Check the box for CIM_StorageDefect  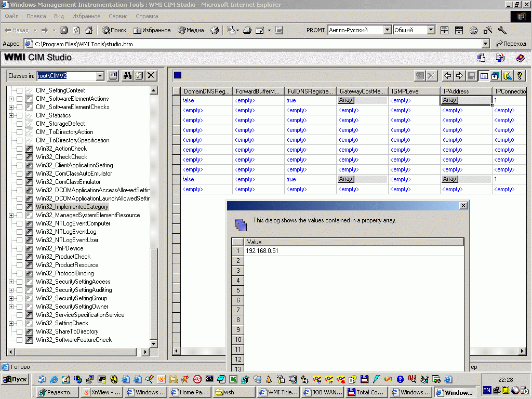(x=19, y=124)
